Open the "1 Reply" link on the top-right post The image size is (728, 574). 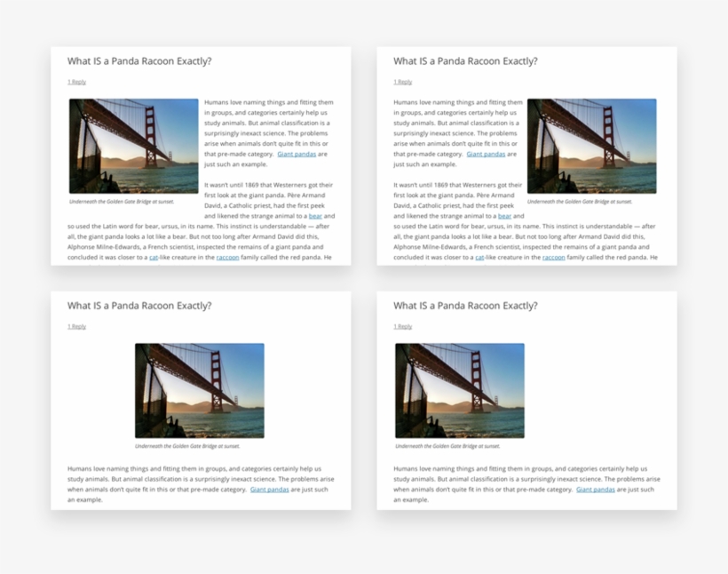pos(402,81)
